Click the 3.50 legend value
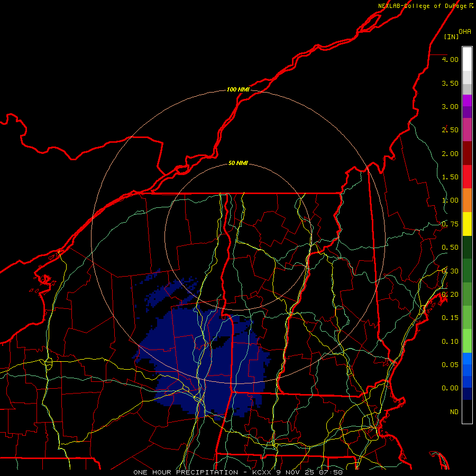The width and height of the screenshot is (476, 476). point(450,83)
